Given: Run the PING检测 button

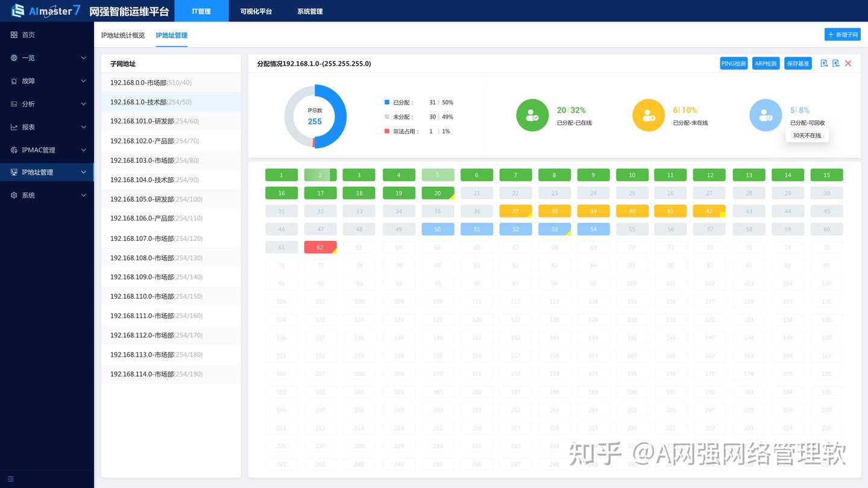Looking at the screenshot, I should (734, 63).
